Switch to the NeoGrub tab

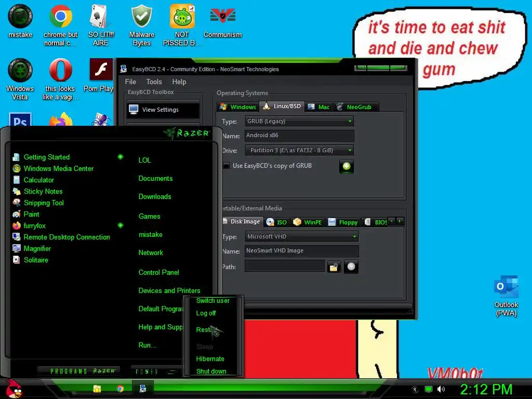point(355,107)
